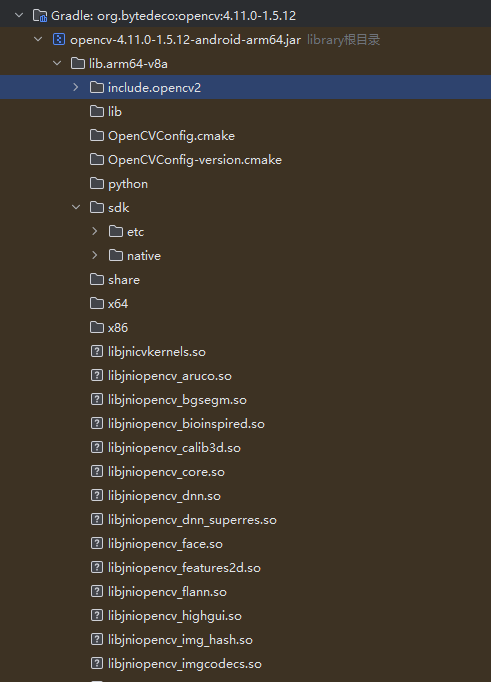Click the libjnicvkernels.so unknown-file icon

(x=97, y=351)
